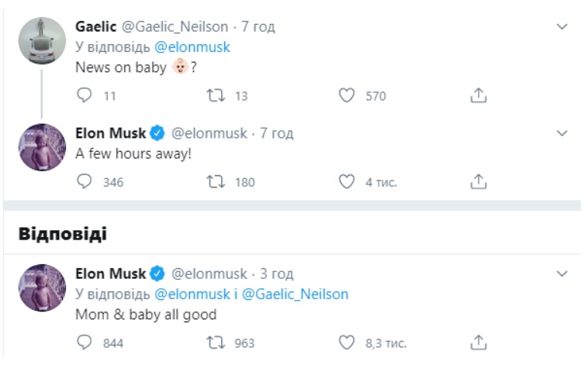
Task: Share Gaelic's "News on baby" tweet
Action: tap(479, 96)
